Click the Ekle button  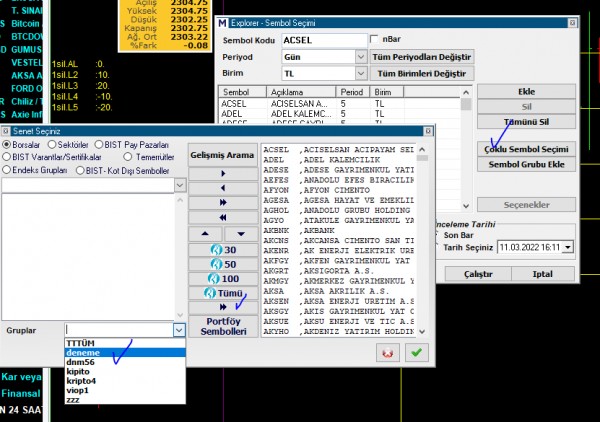526,92
